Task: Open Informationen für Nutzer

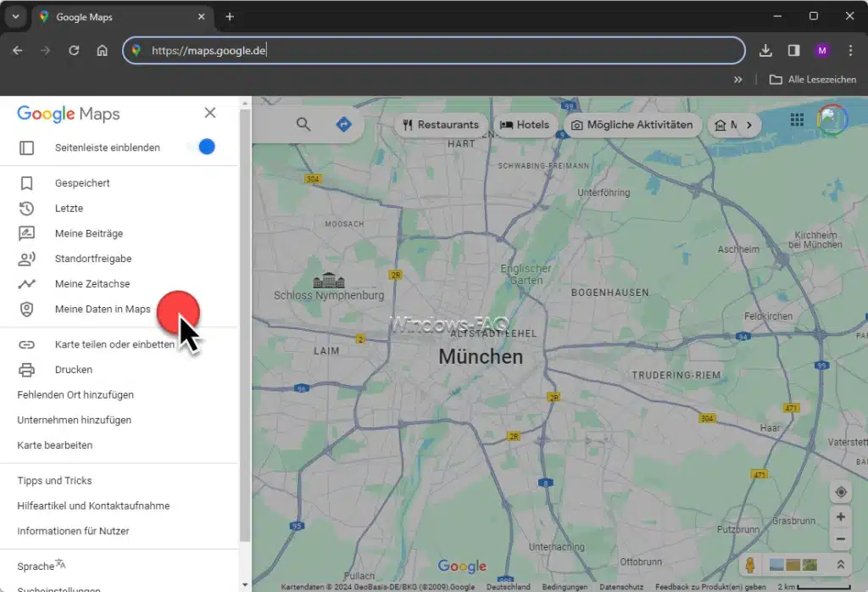Action: tap(73, 531)
